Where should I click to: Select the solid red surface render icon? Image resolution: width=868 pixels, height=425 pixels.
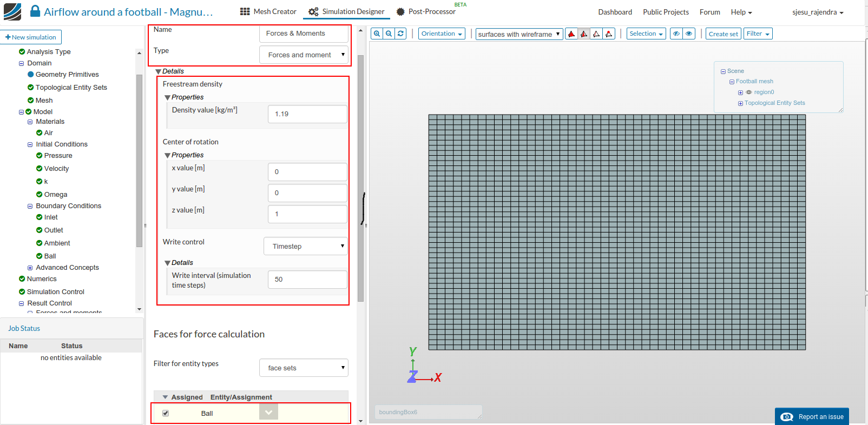tap(571, 34)
